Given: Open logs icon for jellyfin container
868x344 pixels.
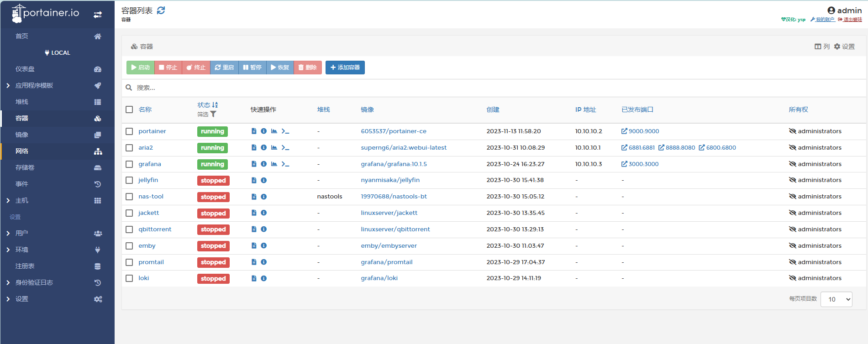Looking at the screenshot, I should [x=254, y=180].
